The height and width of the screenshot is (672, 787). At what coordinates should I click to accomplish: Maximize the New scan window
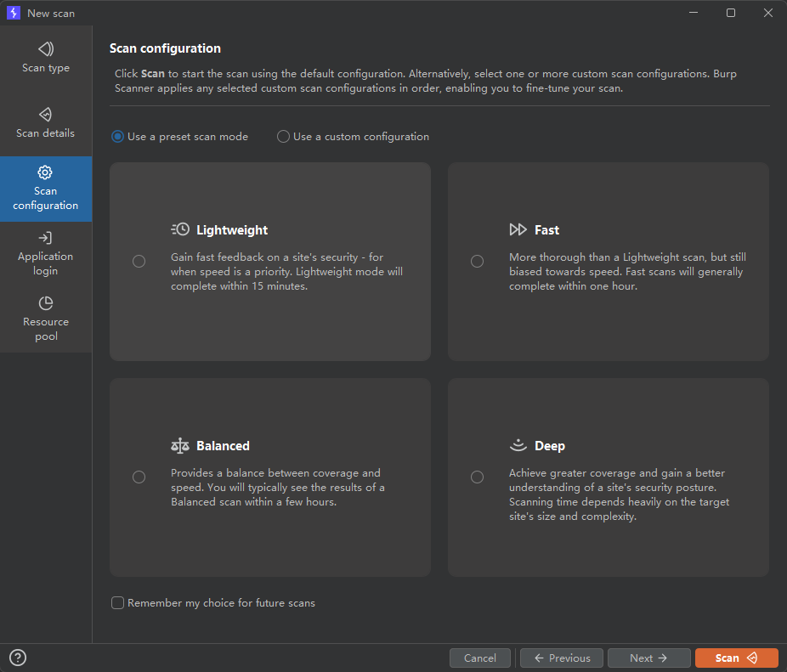[x=731, y=13]
